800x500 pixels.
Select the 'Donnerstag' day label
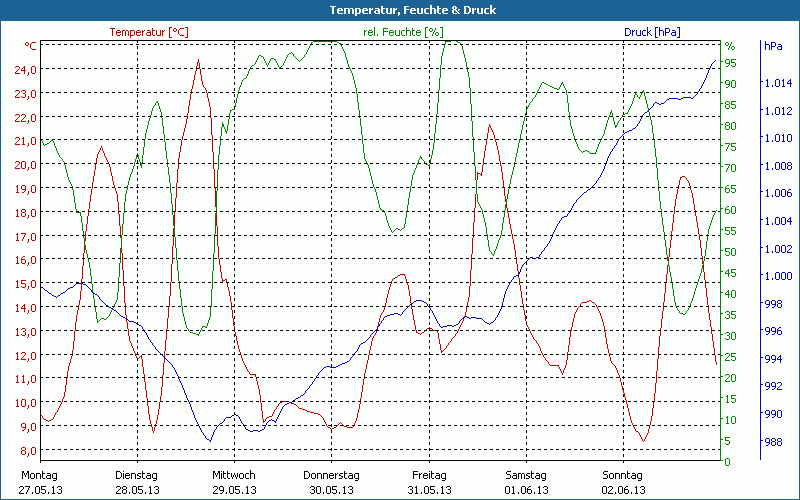331,475
